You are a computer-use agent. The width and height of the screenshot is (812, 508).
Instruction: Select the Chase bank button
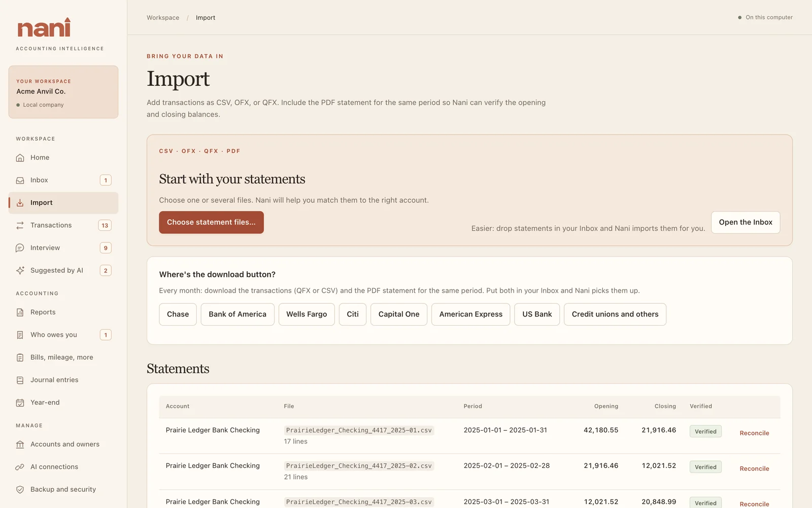pyautogui.click(x=178, y=314)
